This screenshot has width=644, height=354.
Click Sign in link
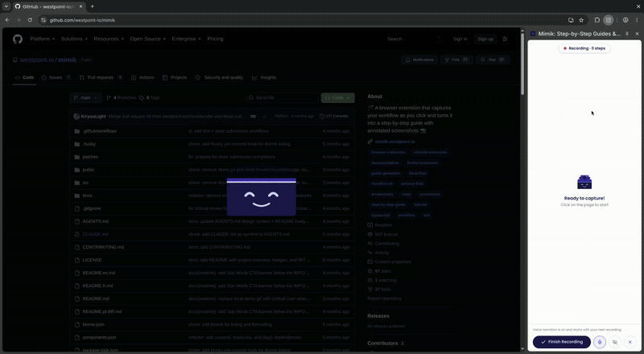460,39
